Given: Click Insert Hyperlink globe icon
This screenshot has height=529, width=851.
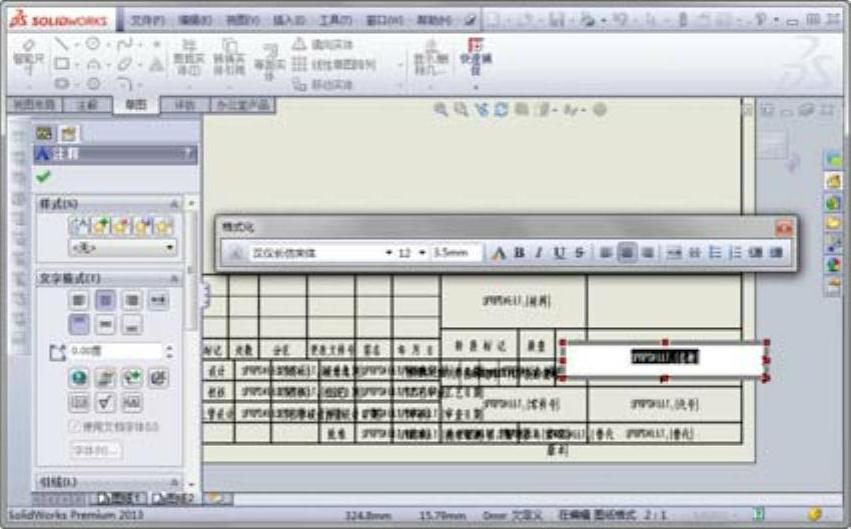Looking at the screenshot, I should [79, 378].
